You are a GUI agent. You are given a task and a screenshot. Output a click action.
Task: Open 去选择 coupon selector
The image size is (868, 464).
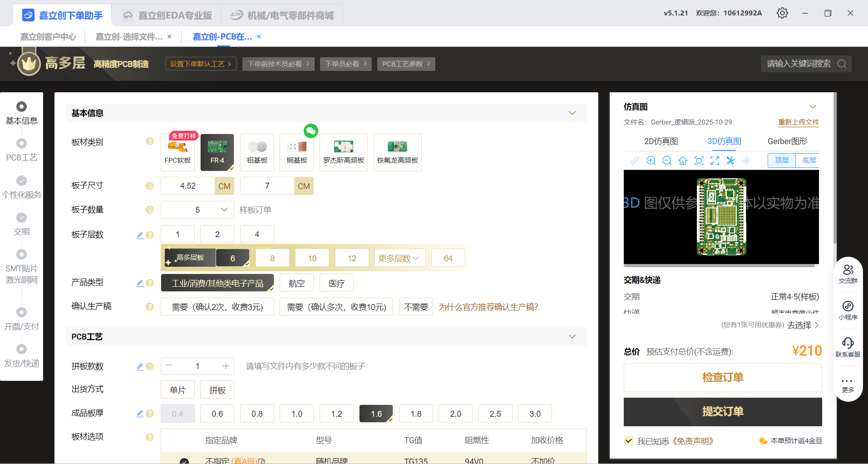coord(803,325)
